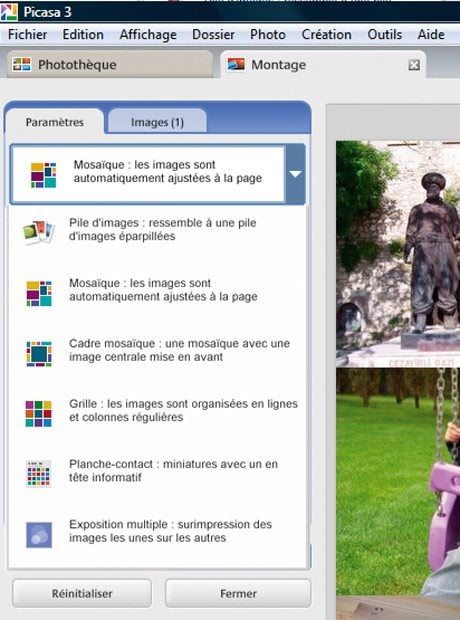Select the Exposition multiple layout icon
Image resolution: width=460 pixels, height=620 pixels.
point(39,535)
